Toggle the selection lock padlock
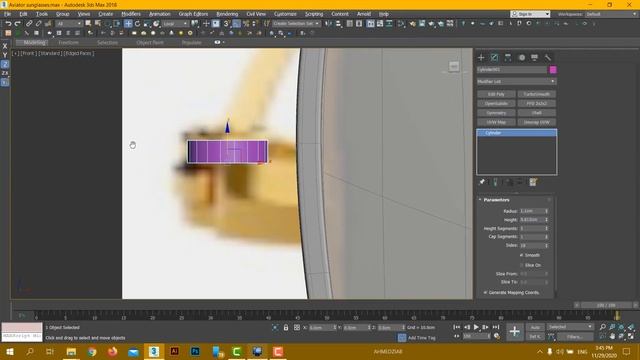This screenshot has width=640, height=360. click(286, 327)
